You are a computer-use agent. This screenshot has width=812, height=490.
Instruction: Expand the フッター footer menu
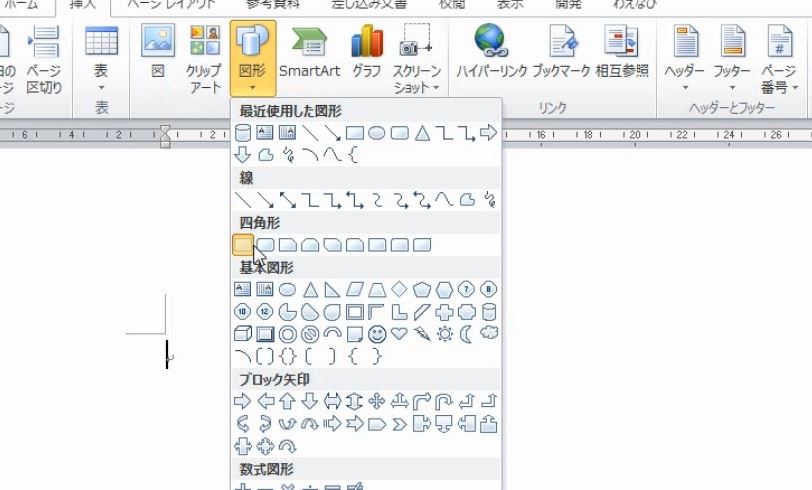pos(732,58)
